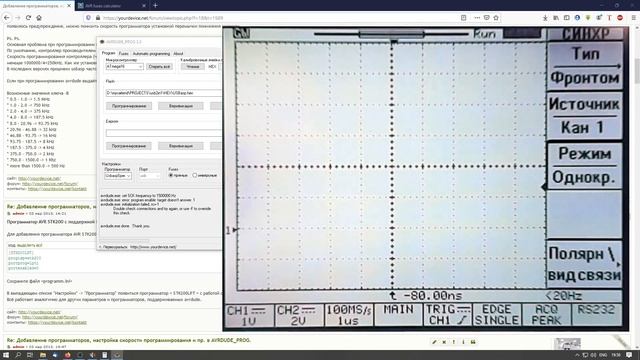Open the About tab in AVRDUDE_PROG

(x=178, y=53)
